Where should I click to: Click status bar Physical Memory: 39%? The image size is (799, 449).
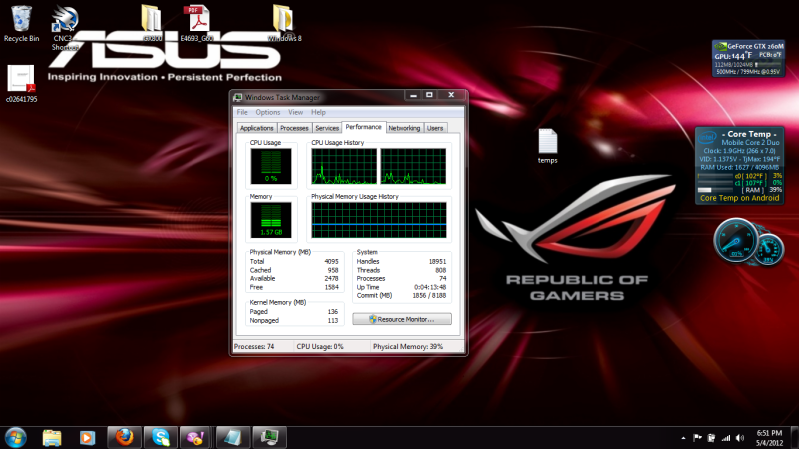pyautogui.click(x=408, y=347)
